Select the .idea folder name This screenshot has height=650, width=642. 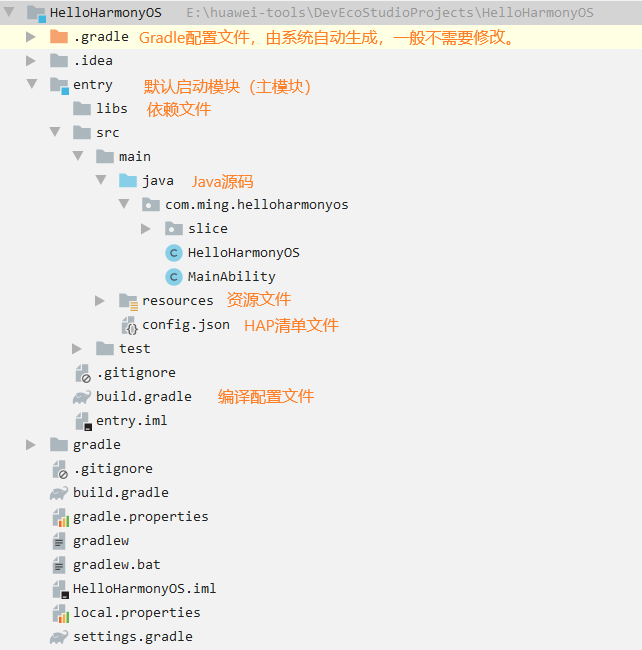tap(93, 61)
